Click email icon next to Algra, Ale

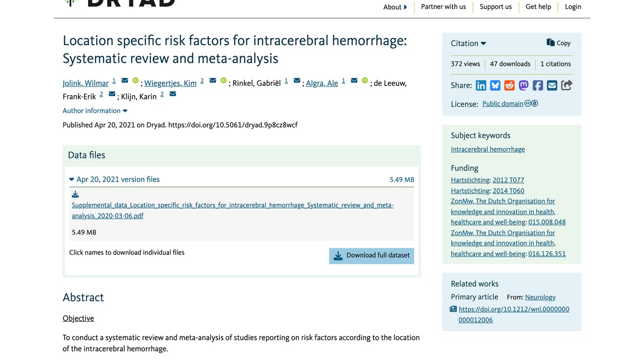[x=354, y=80]
